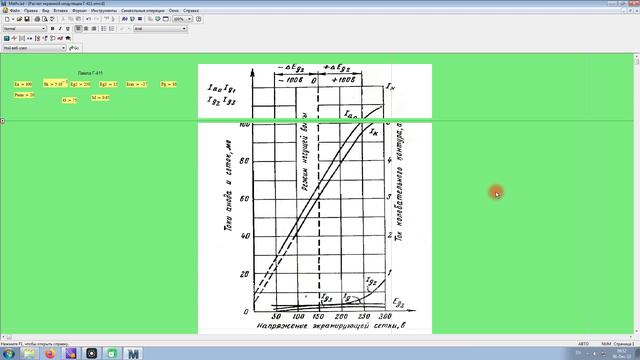Create a new Mathcad worksheet
The width and height of the screenshot is (640, 360).
click(7, 19)
